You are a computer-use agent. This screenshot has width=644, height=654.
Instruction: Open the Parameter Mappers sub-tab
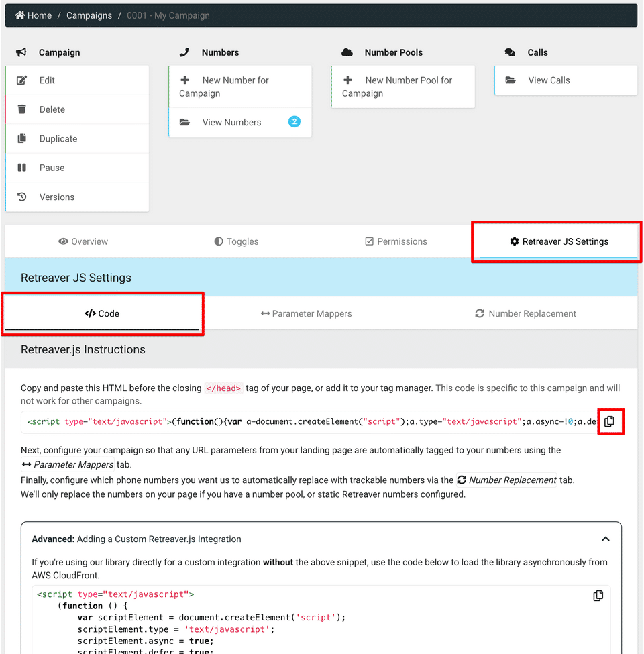tap(306, 313)
